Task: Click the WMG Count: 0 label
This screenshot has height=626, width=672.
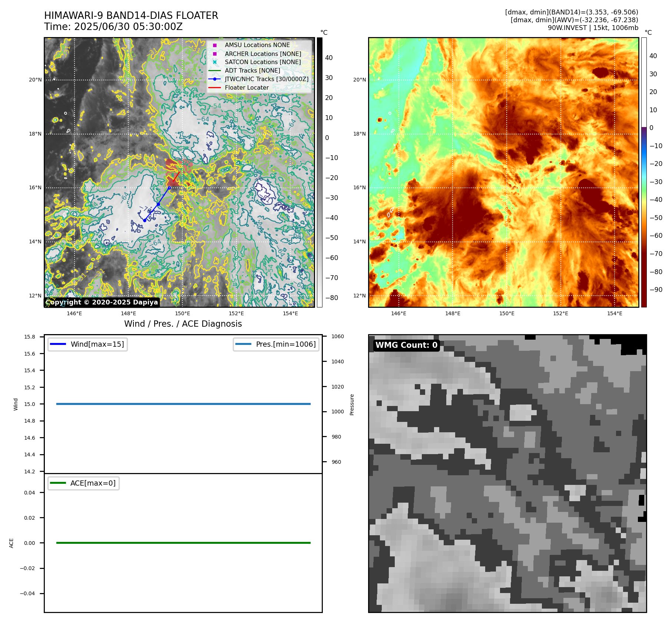Action: tap(407, 345)
